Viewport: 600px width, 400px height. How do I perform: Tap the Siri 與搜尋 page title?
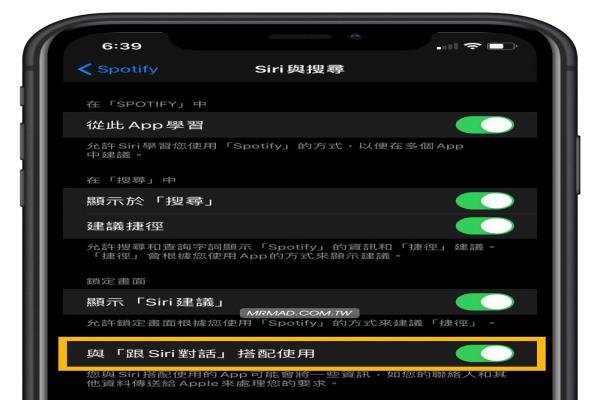tap(300, 69)
